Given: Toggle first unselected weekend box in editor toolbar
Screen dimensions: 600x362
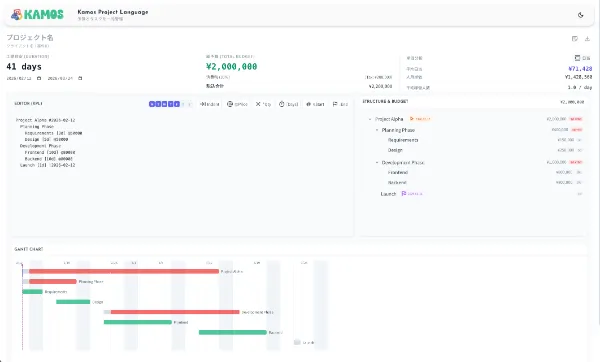Looking at the screenshot, I should tap(183, 104).
